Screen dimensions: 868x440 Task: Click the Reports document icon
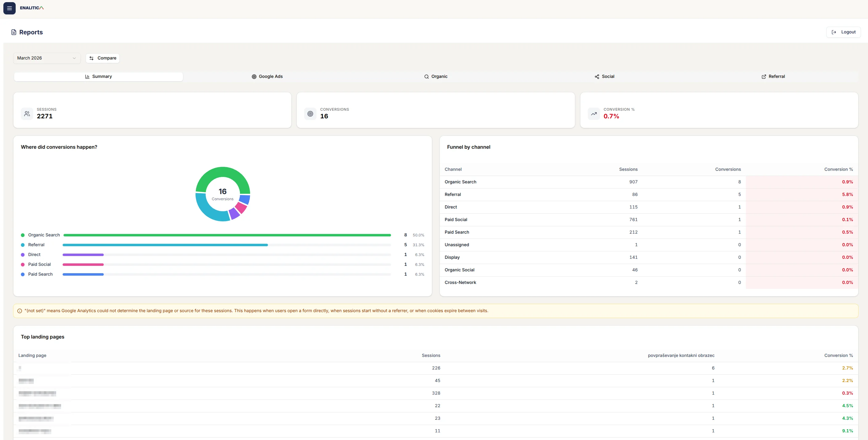[x=14, y=32]
